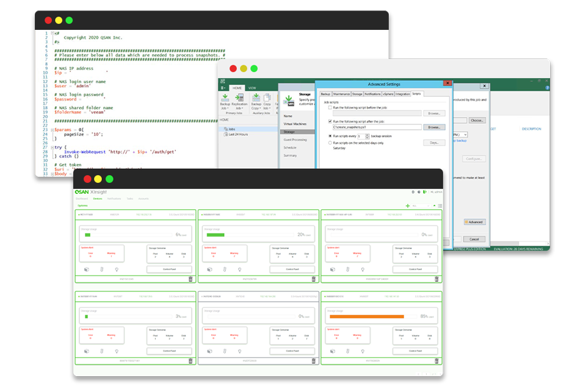Open the Dashboard tab in XInsight
586x392 pixels.
click(x=82, y=199)
